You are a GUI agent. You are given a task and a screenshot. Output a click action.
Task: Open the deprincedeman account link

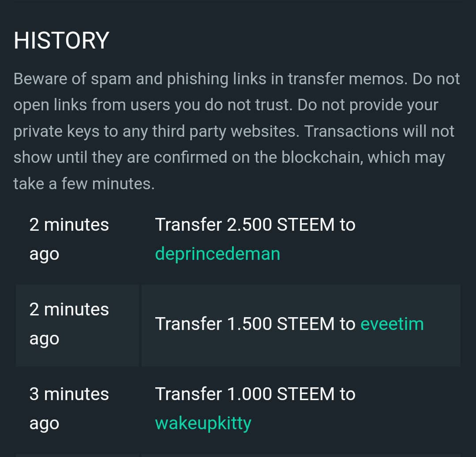click(217, 254)
